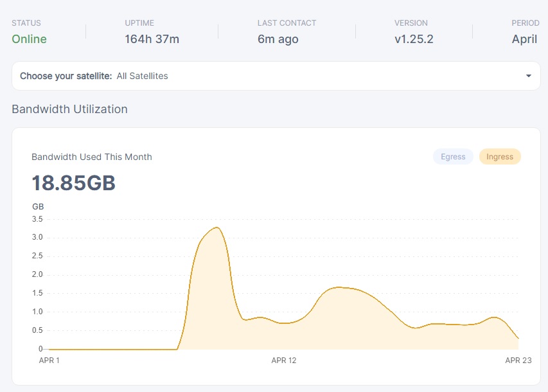Click the APR 23 axis label
The width and height of the screenshot is (548, 392).
518,361
